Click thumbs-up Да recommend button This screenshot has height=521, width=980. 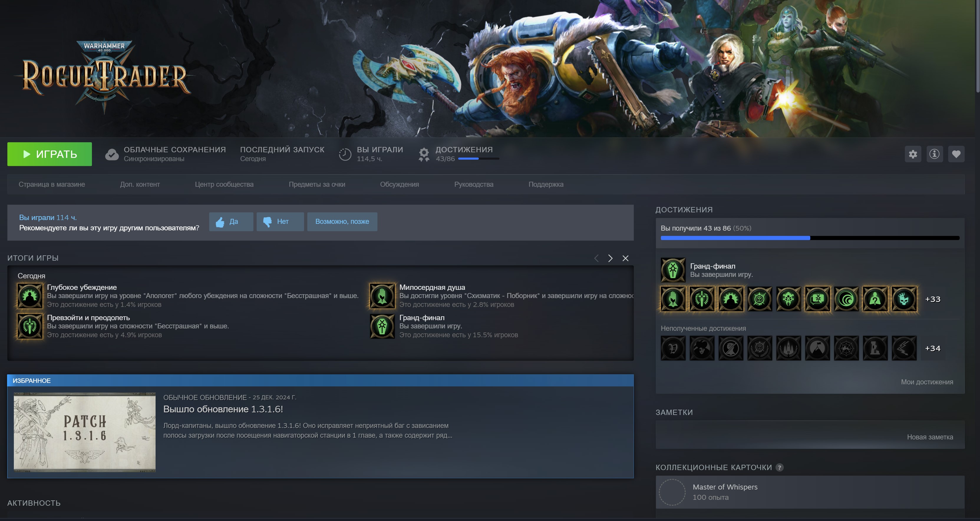click(231, 222)
